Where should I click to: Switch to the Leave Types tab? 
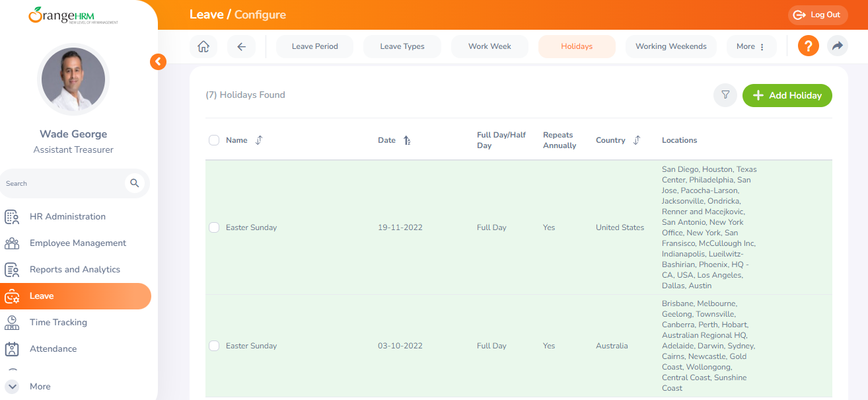coord(402,46)
